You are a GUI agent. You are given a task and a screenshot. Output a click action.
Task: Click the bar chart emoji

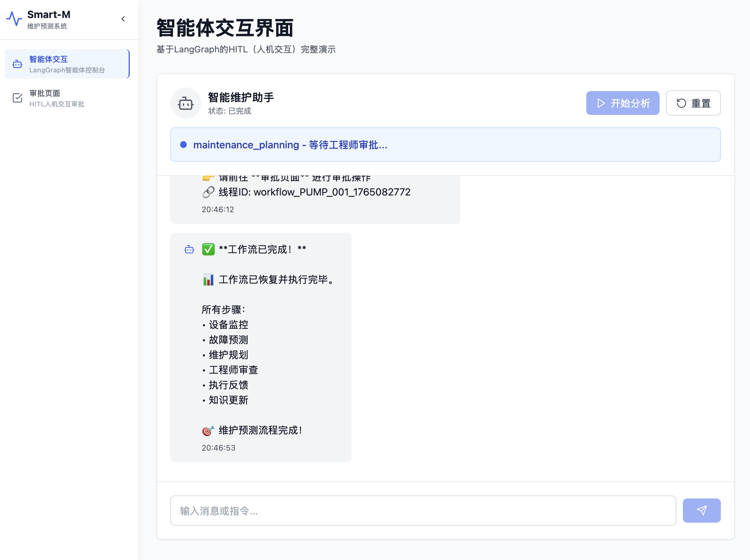[208, 280]
